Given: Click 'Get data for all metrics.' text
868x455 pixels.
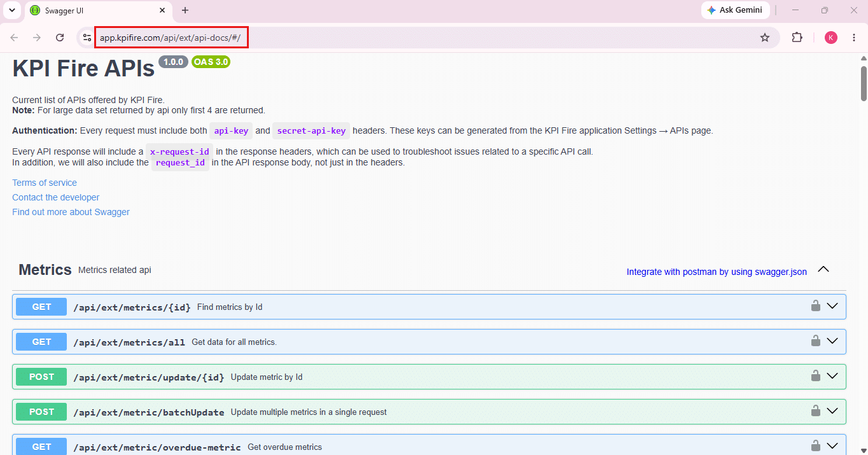Looking at the screenshot, I should coord(234,342).
